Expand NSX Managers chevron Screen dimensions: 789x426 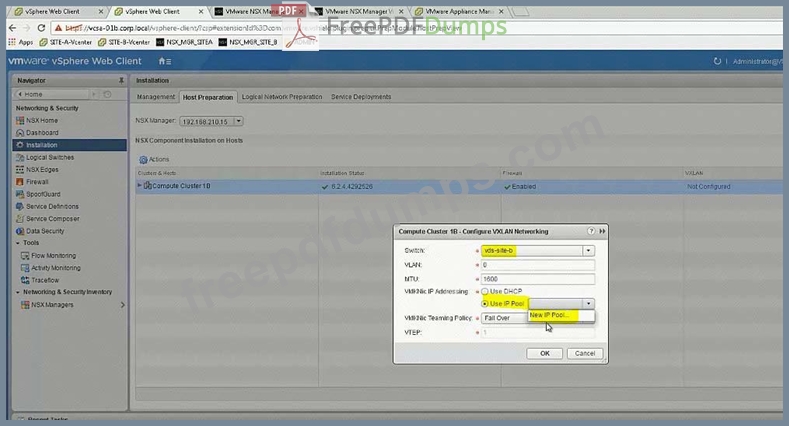pyautogui.click(x=123, y=305)
